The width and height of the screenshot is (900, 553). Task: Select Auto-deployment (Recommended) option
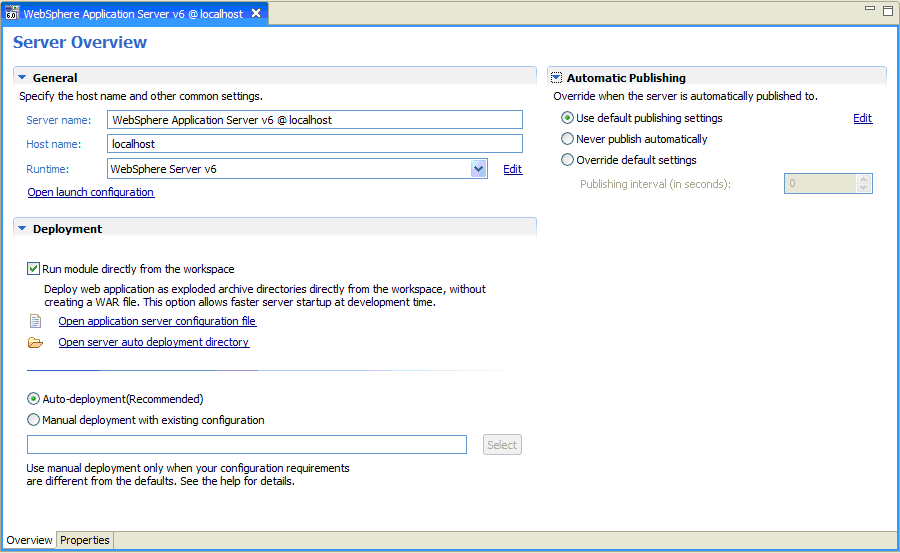pos(33,399)
